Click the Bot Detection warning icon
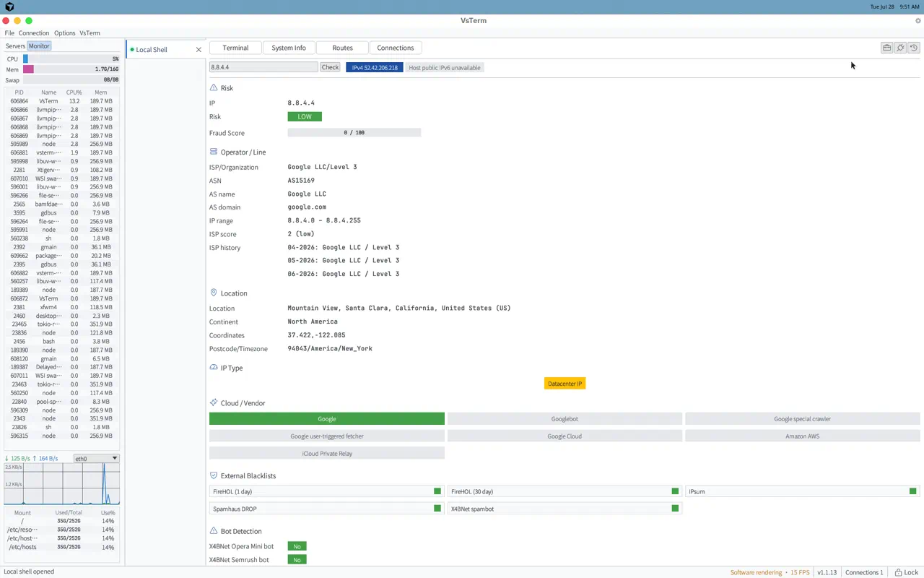The width and height of the screenshot is (924, 578). (x=213, y=531)
